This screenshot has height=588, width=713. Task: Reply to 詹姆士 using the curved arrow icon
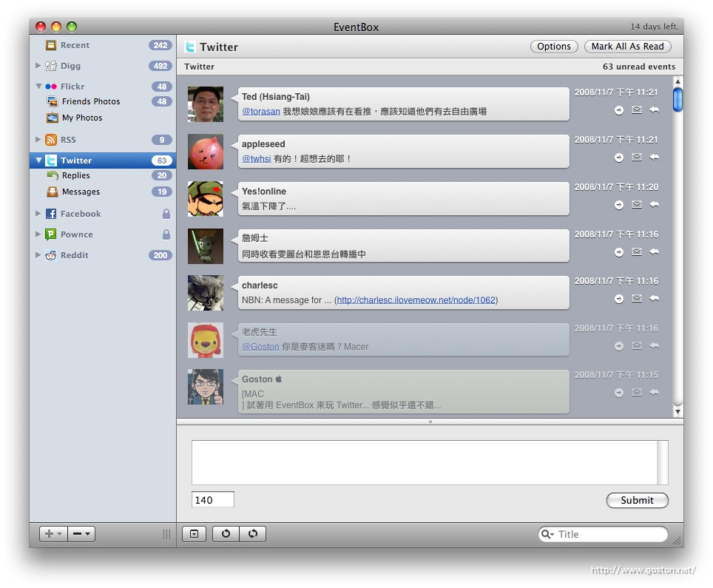point(654,252)
